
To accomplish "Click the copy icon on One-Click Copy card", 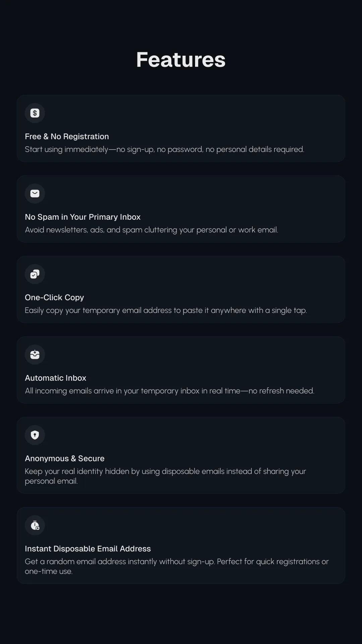I will pyautogui.click(x=35, y=274).
